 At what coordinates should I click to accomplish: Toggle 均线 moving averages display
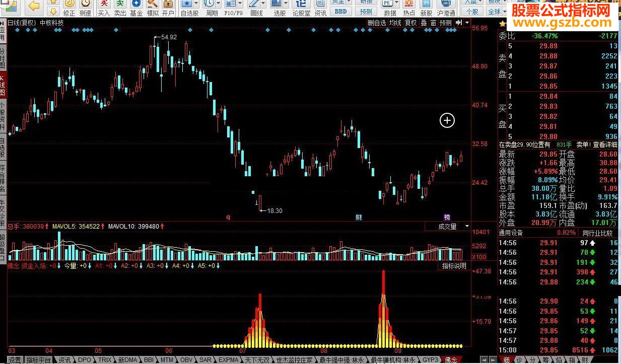click(395, 23)
